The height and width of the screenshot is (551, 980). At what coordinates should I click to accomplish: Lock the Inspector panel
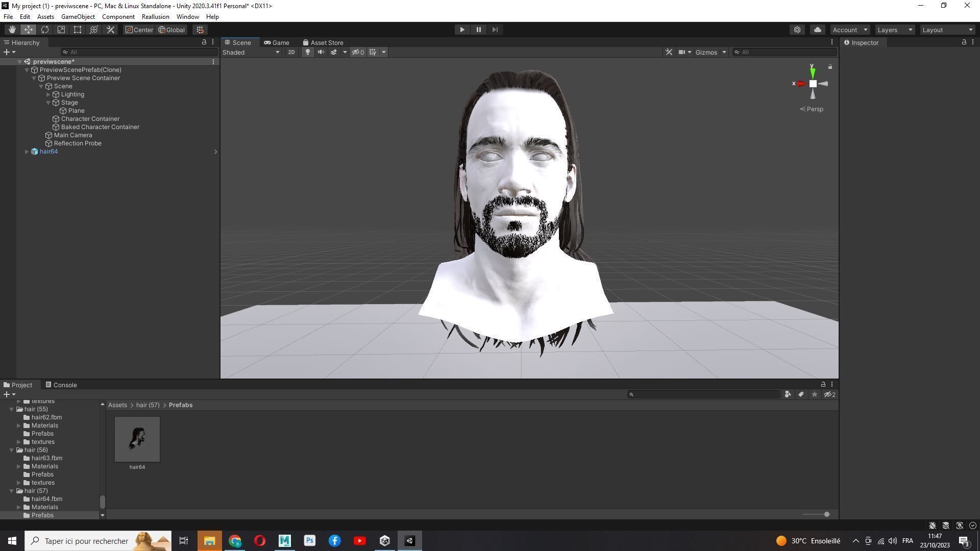coord(964,42)
